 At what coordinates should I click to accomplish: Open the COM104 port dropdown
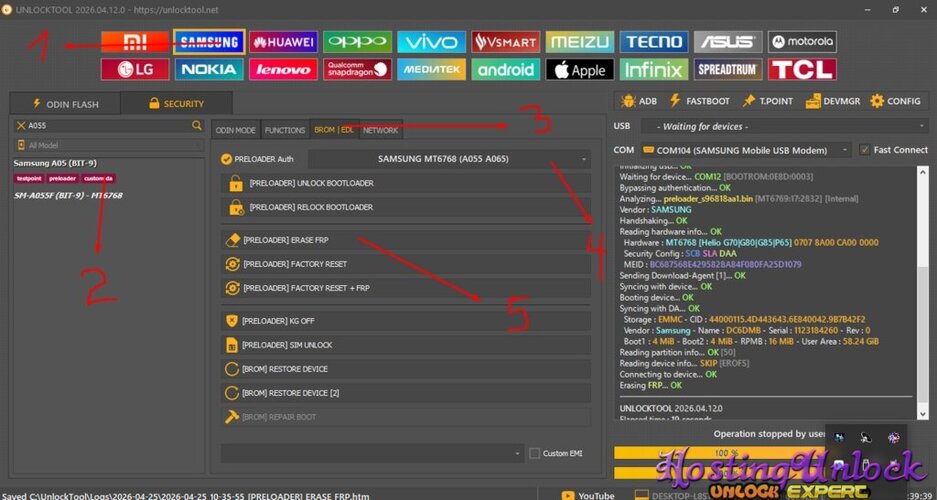point(745,150)
